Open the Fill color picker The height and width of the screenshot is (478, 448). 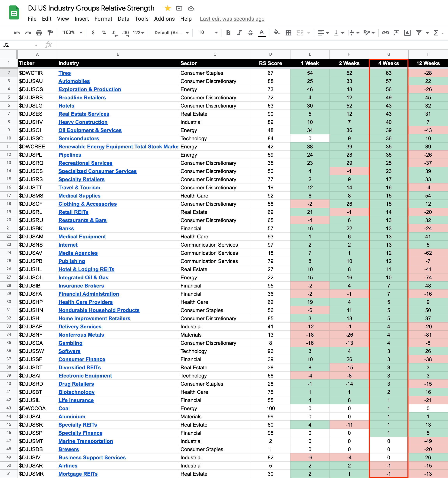coord(277,33)
